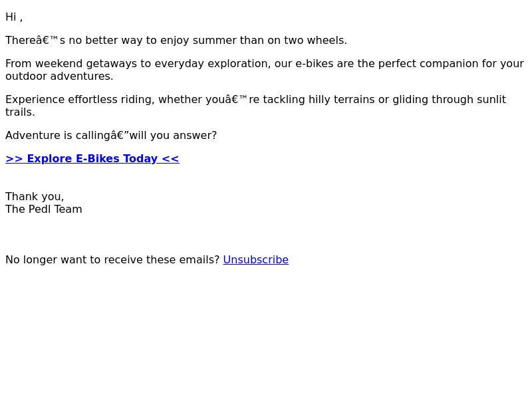The image size is (532, 399).
Task: Click the 'Hi ,' greeting line
Action: [14, 17]
